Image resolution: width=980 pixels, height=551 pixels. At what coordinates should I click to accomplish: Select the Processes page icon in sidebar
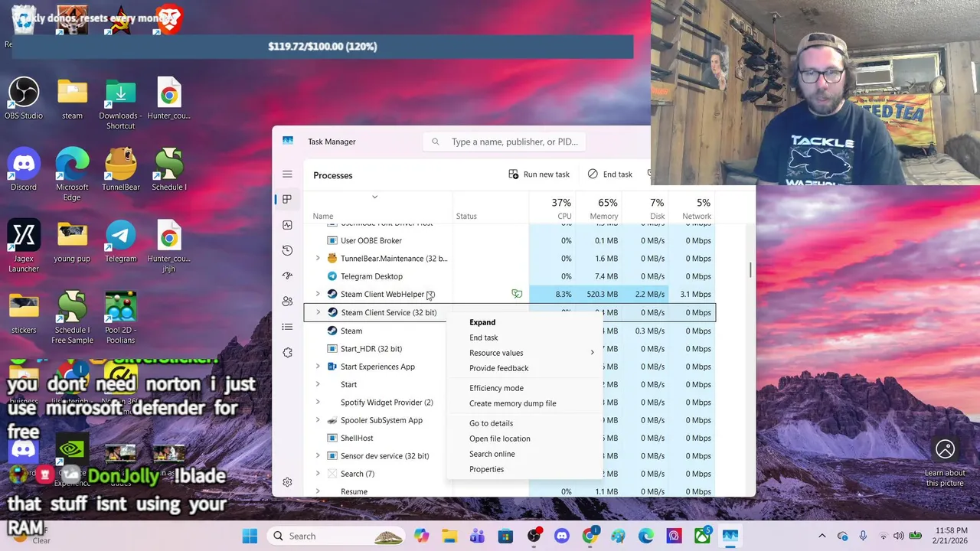pos(287,200)
